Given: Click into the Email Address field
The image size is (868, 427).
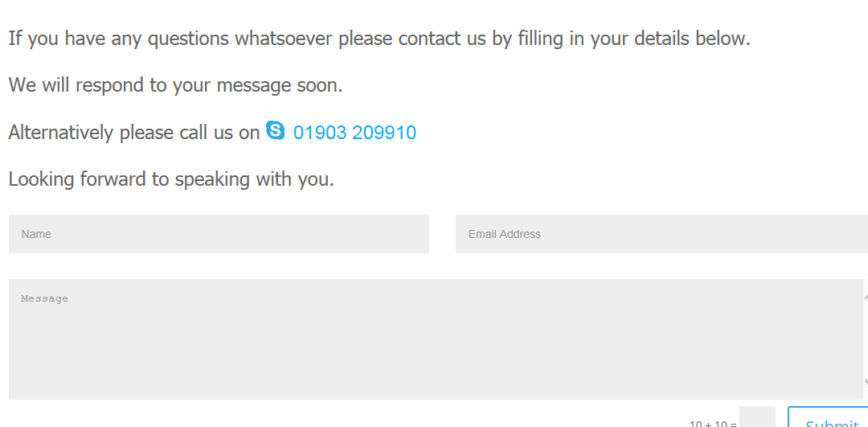Looking at the screenshot, I should (x=661, y=234).
